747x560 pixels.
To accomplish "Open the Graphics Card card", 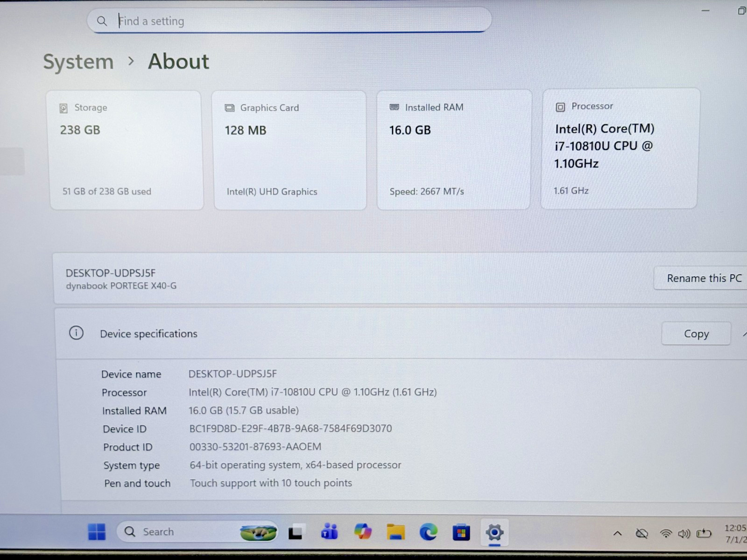I will click(289, 150).
